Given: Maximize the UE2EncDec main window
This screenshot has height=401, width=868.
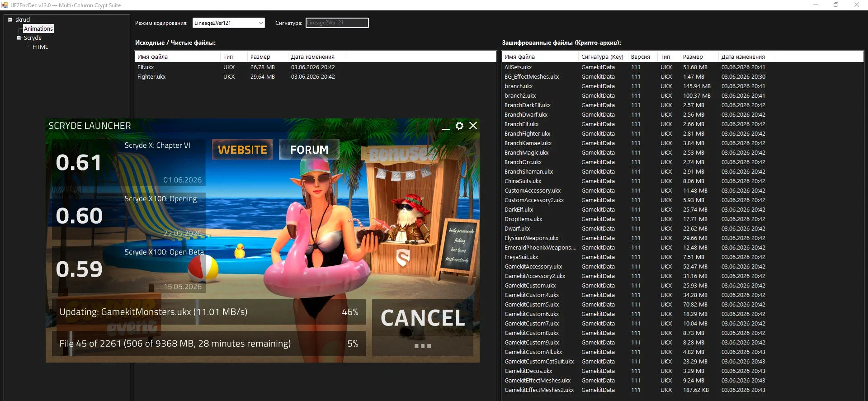Looking at the screenshot, I should tap(836, 5).
